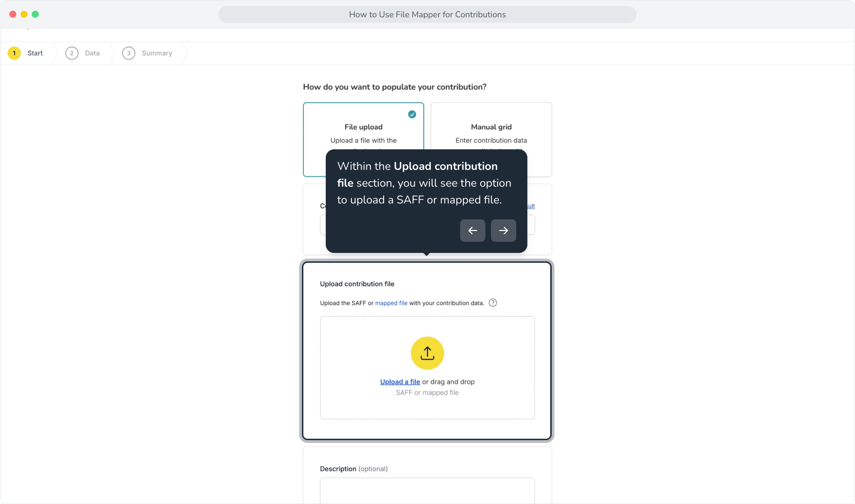Image resolution: width=855 pixels, height=504 pixels.
Task: Click inside the Description text field
Action: click(x=427, y=490)
